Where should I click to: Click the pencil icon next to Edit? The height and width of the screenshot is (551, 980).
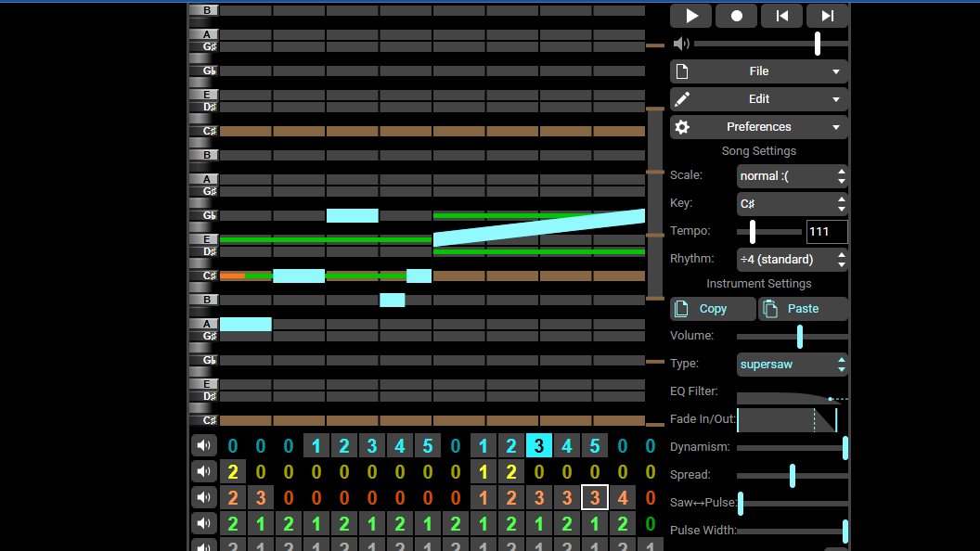click(682, 98)
